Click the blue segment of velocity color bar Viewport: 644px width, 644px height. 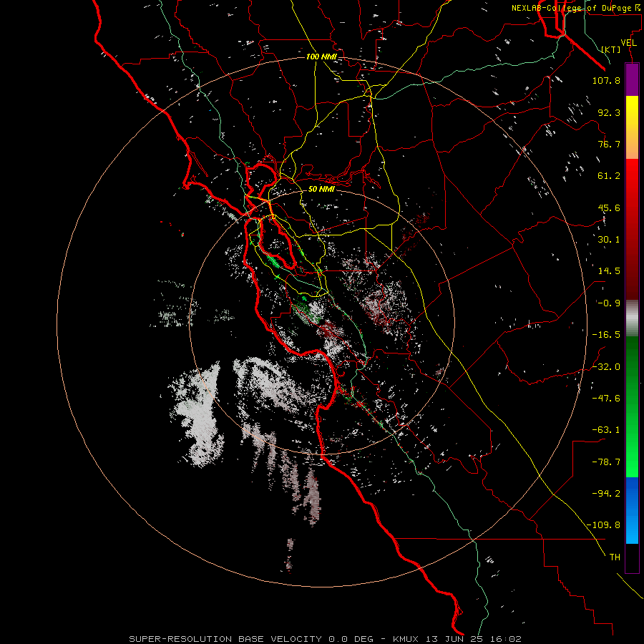632,510
